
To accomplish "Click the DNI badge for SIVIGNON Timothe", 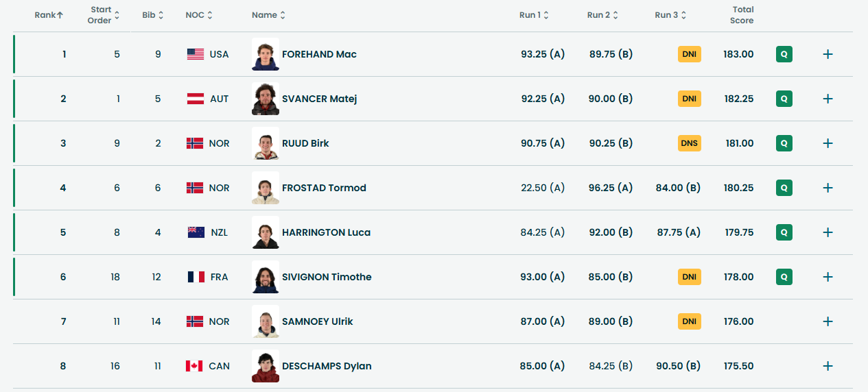I will click(x=689, y=277).
